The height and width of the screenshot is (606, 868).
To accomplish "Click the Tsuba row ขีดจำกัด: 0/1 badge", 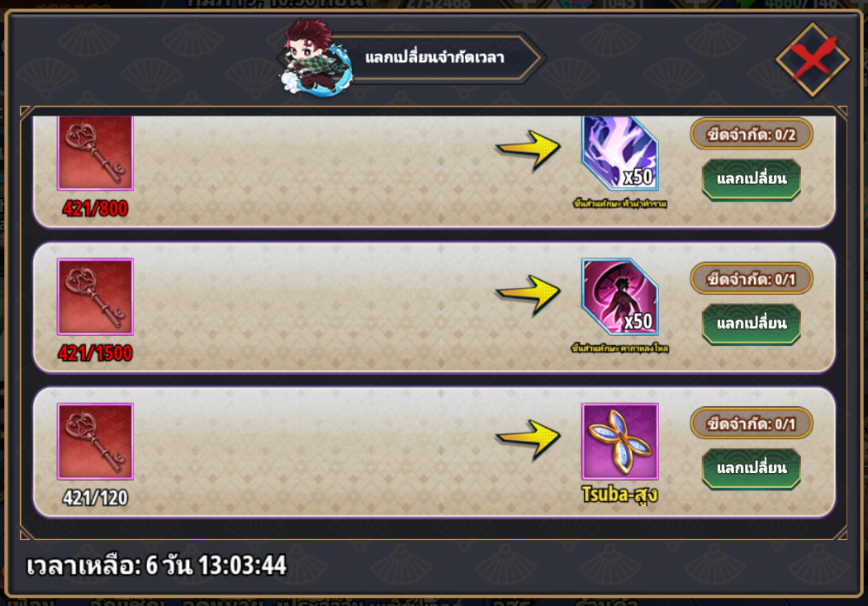I will 752,424.
